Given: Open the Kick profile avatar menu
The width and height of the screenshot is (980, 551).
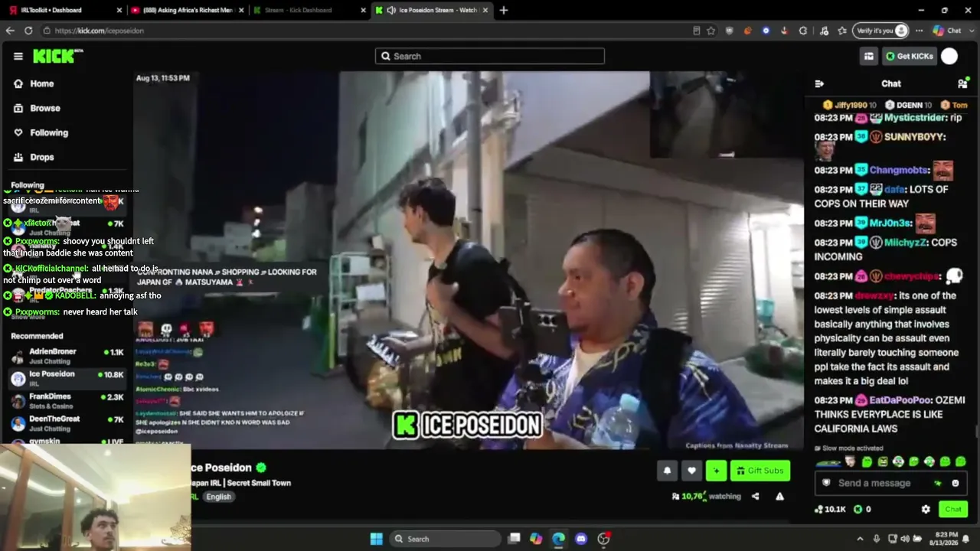Looking at the screenshot, I should 949,56.
